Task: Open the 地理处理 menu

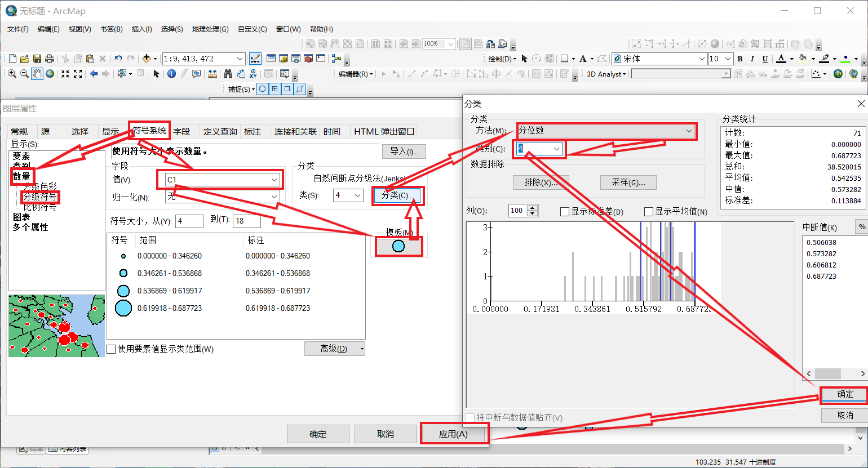Action: (x=210, y=29)
